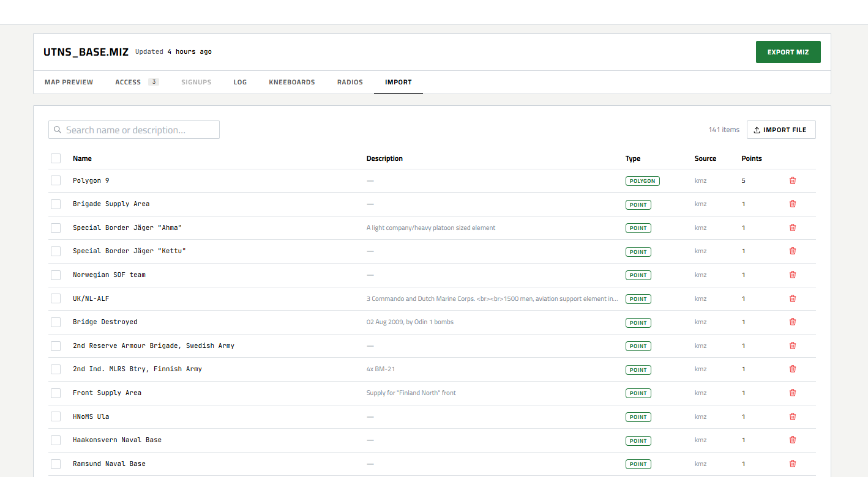Delete the Front Supply Area entry

pos(793,393)
